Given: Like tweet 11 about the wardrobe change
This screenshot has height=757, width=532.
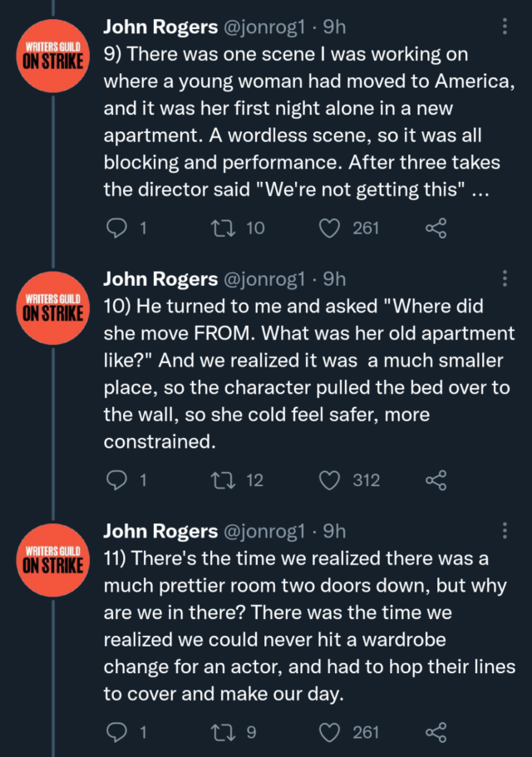Looking at the screenshot, I should coord(330,731).
